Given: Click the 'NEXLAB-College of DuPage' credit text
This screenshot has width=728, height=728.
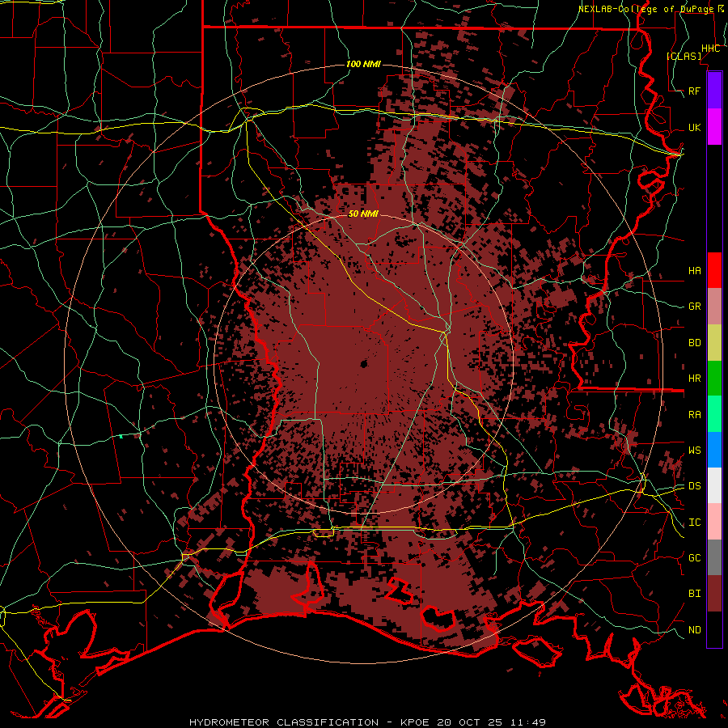Looking at the screenshot, I should click(x=647, y=9).
